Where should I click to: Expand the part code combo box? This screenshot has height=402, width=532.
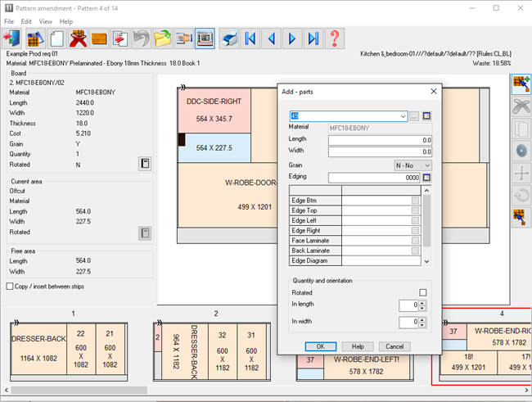[x=403, y=117]
